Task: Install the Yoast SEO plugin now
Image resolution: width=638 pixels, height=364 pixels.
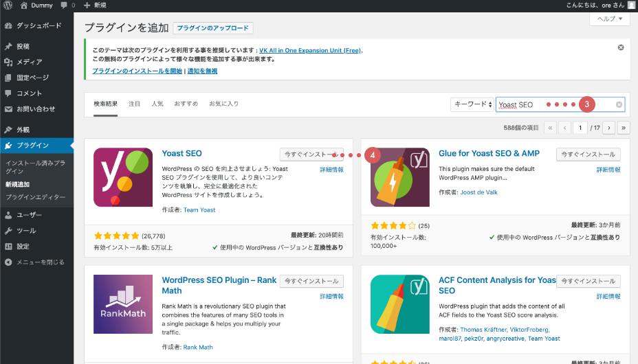Action: point(311,154)
